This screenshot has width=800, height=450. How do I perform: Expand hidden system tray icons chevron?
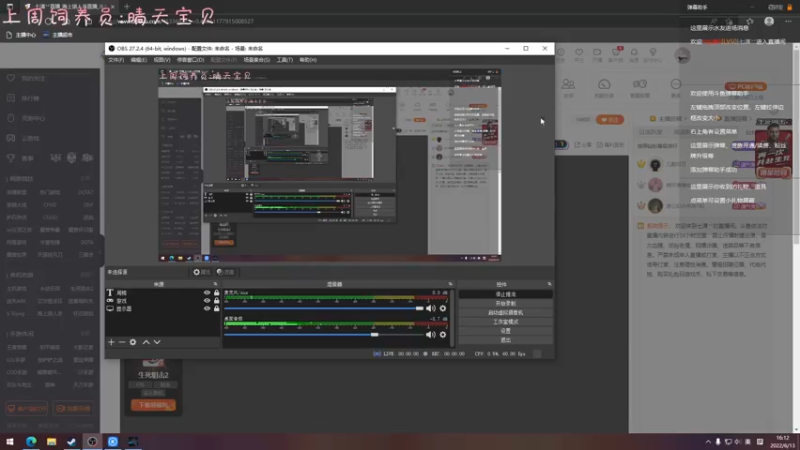coord(708,442)
